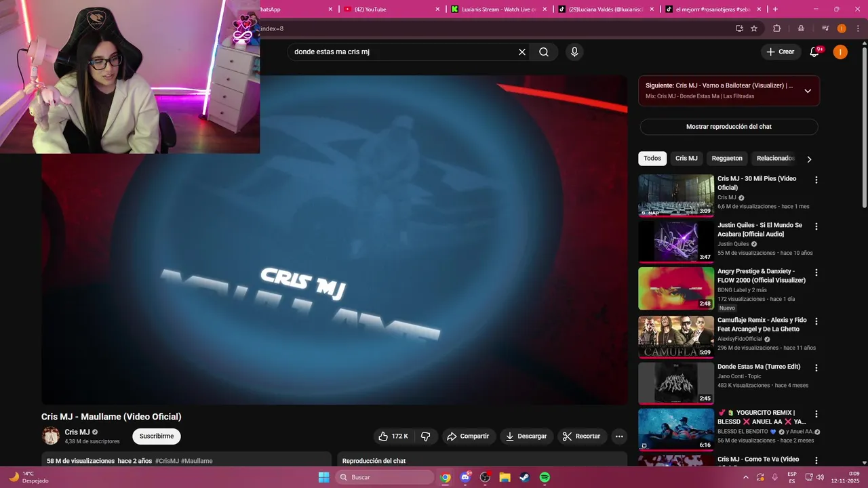Show next filter chips arrow

809,159
